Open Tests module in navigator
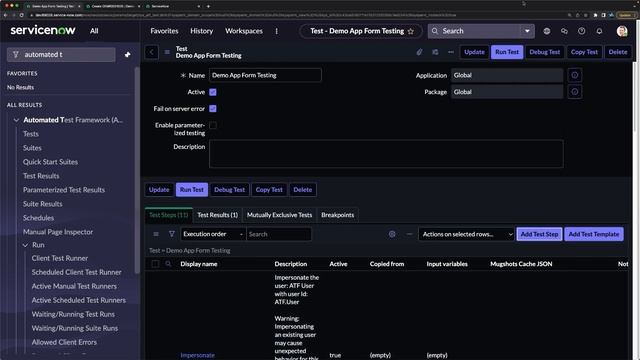This screenshot has height=360, width=640. 31,134
